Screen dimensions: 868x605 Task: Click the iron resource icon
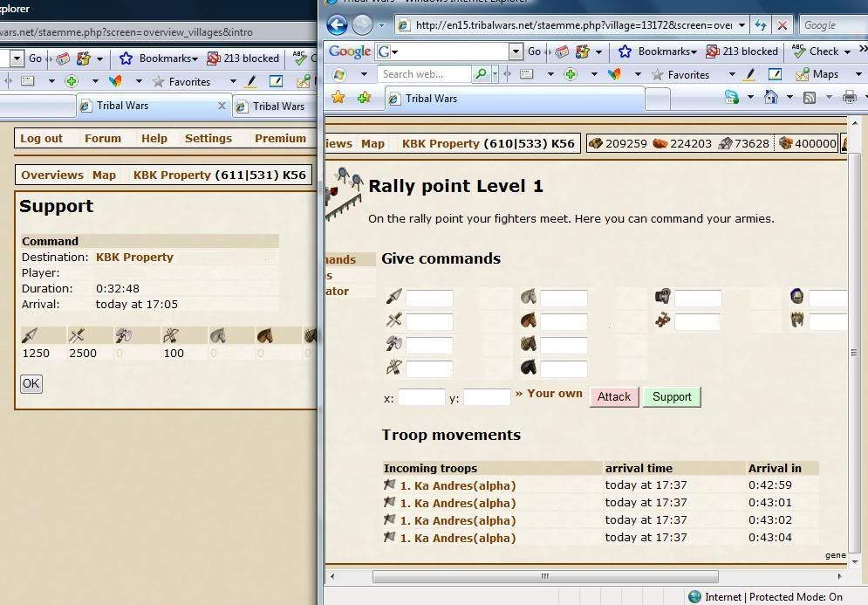pos(725,143)
